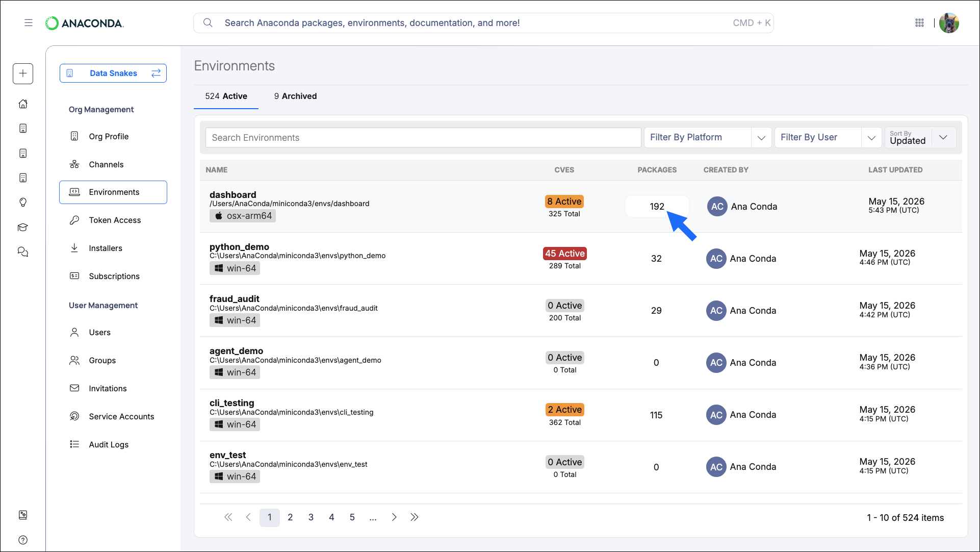Image resolution: width=980 pixels, height=552 pixels.
Task: Go to Home via house icon
Action: coord(23,104)
